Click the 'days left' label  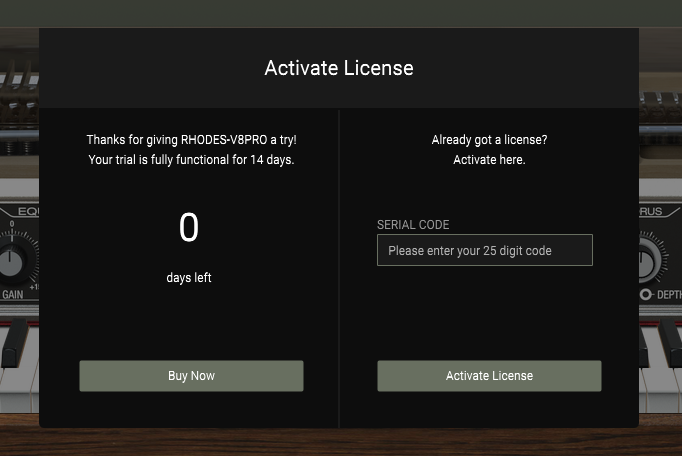[189, 278]
